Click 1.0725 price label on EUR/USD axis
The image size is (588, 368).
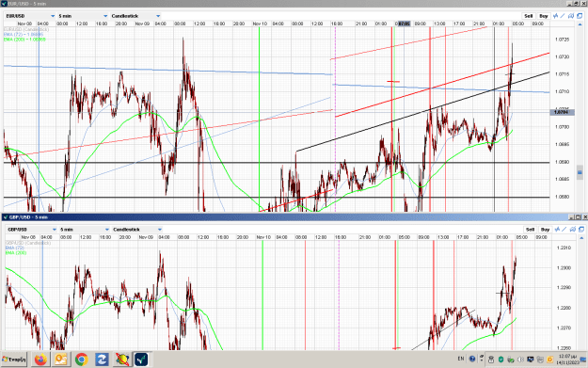point(562,40)
